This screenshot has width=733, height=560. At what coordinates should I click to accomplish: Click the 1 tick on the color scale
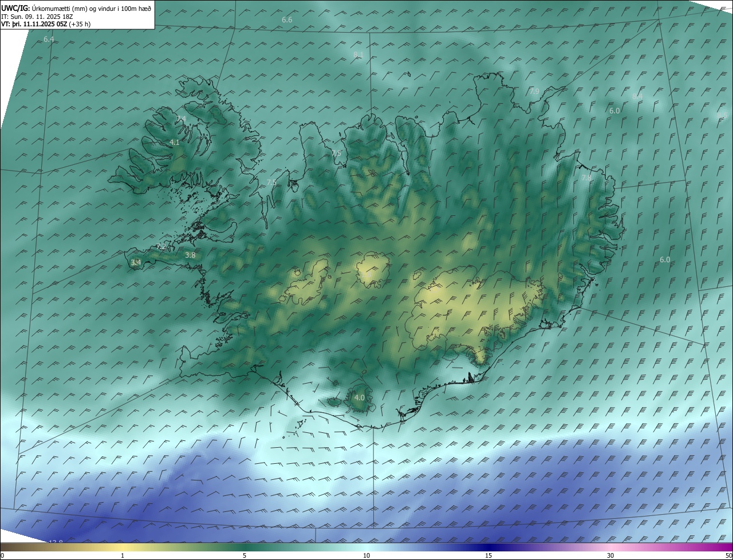pos(123,555)
